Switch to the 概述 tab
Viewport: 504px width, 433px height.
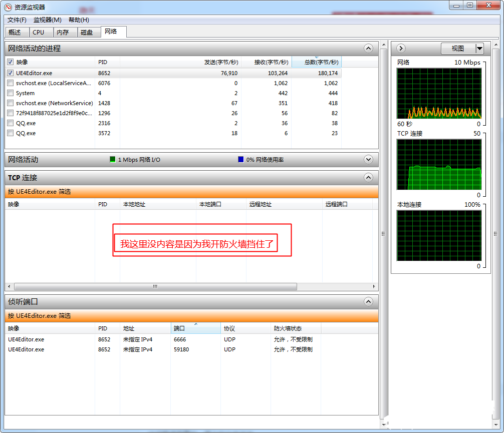pyautogui.click(x=18, y=32)
